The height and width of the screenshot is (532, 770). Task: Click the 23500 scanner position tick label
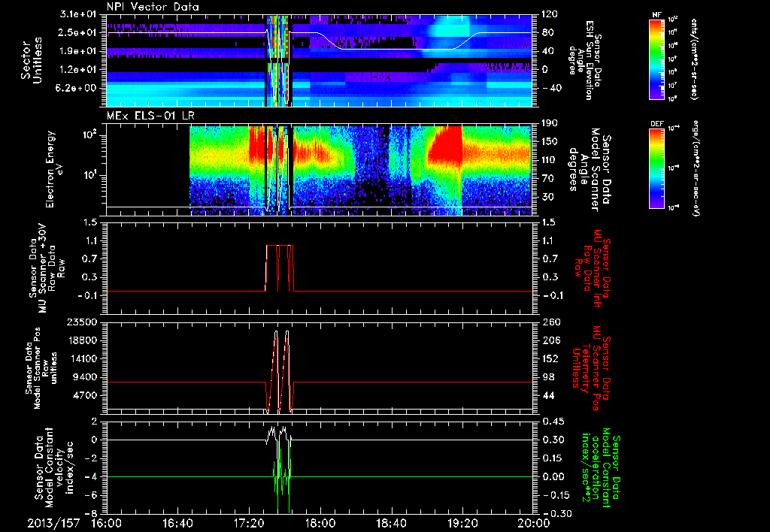(83, 322)
